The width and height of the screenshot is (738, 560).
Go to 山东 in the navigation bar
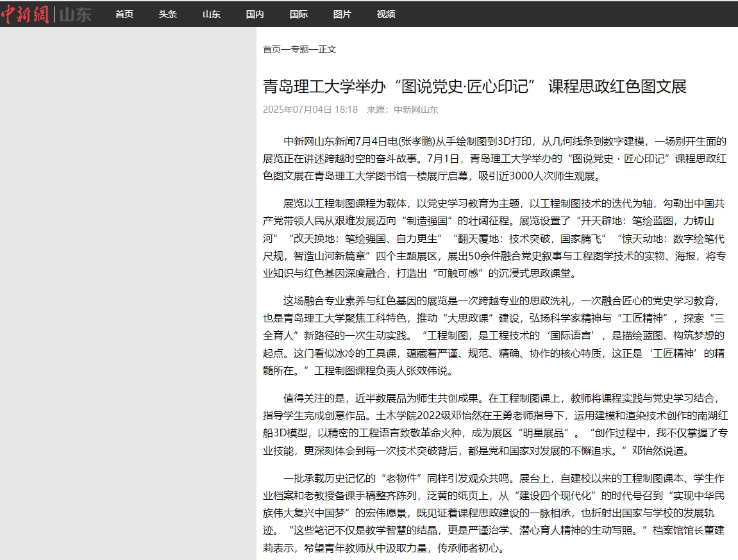(212, 14)
